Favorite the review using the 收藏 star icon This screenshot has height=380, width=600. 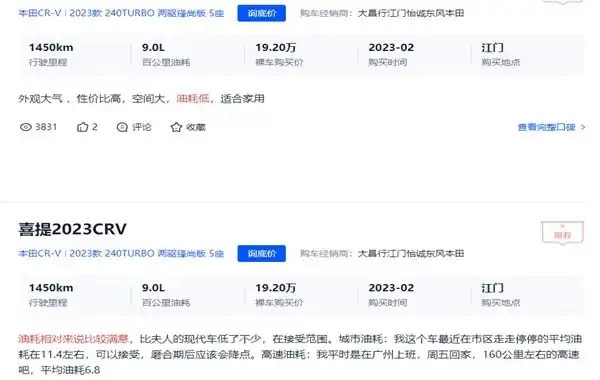[x=176, y=127]
